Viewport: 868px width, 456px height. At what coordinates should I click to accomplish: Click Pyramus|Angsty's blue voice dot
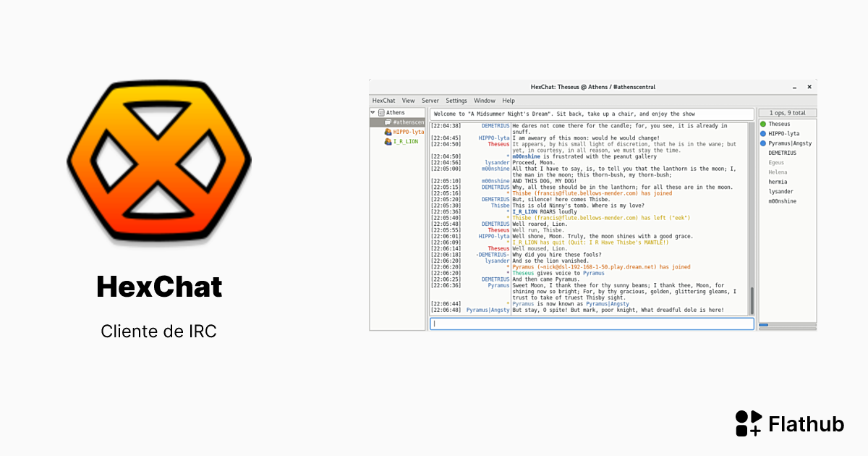(x=762, y=143)
